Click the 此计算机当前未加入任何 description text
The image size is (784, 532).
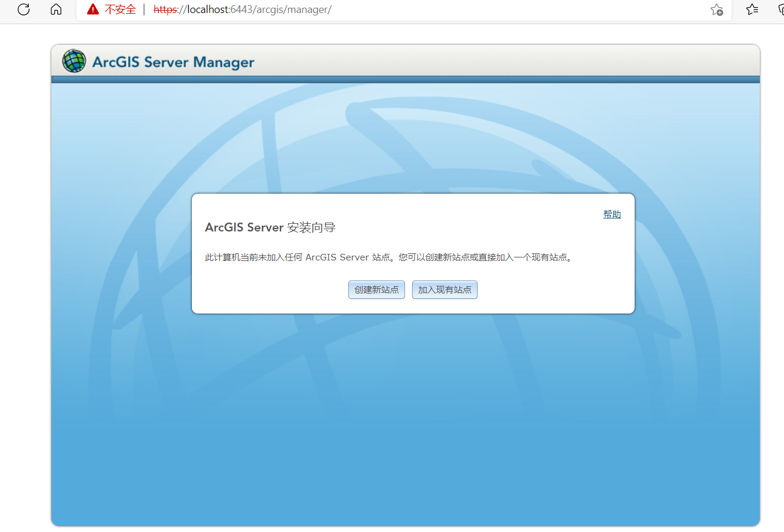(x=389, y=257)
